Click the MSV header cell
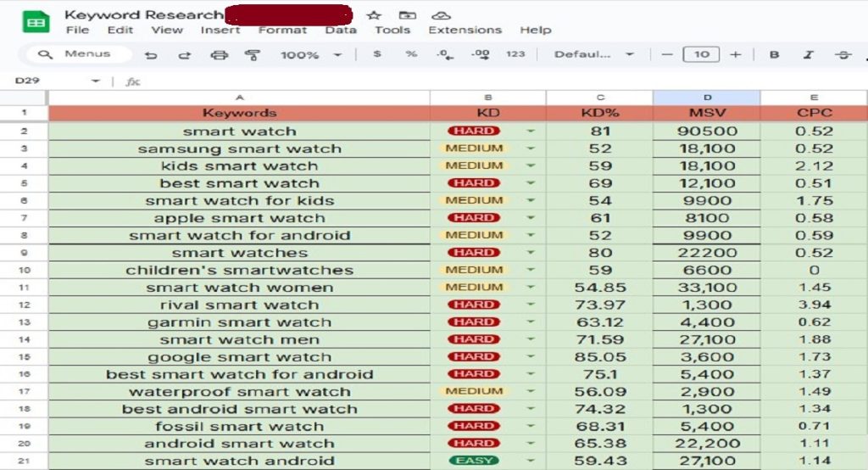868x470 pixels. tap(706, 113)
